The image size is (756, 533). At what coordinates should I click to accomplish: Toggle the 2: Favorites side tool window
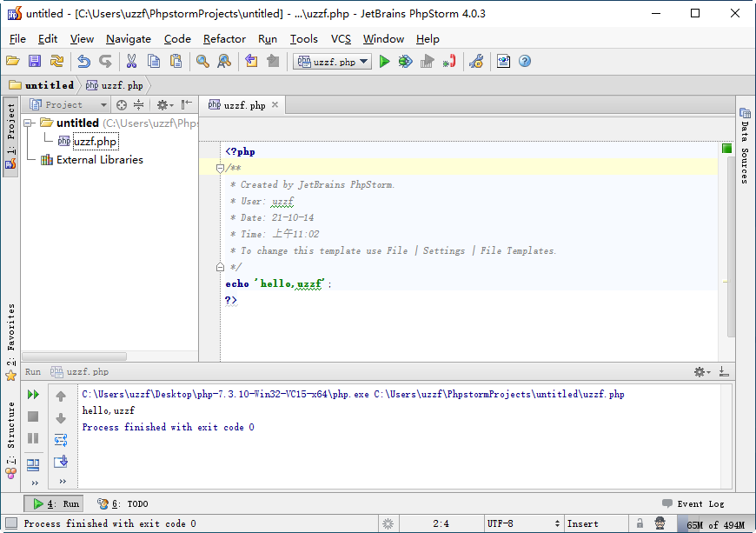[x=10, y=341]
